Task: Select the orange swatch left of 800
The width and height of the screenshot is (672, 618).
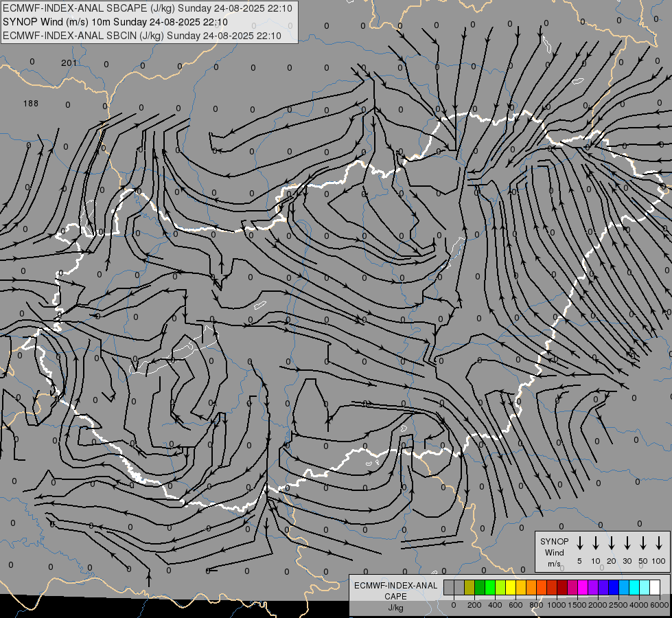Action: tap(531, 587)
